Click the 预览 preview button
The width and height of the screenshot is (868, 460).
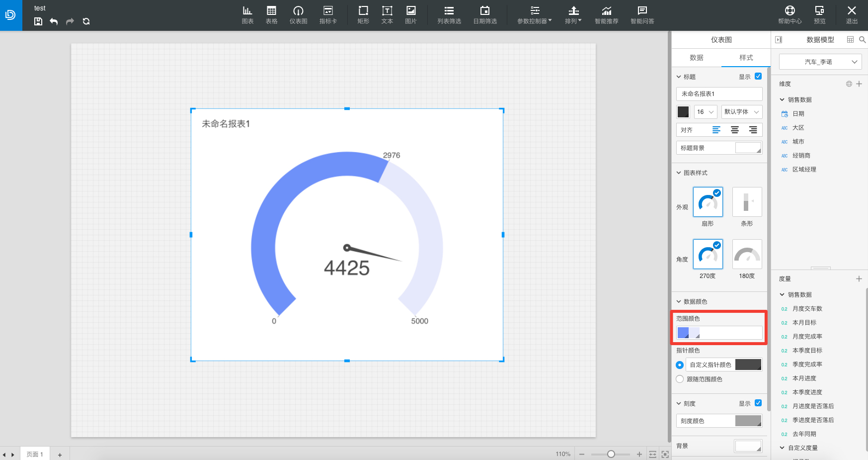pyautogui.click(x=819, y=15)
